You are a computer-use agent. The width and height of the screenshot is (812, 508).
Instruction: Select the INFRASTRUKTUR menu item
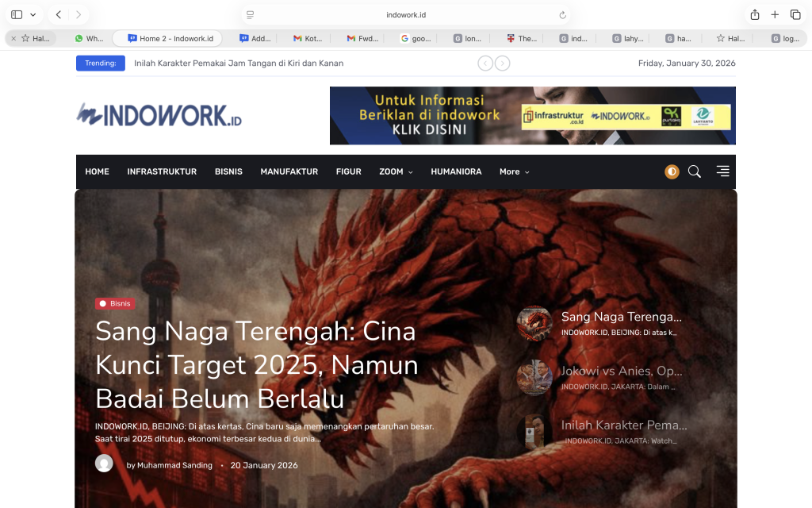162,171
